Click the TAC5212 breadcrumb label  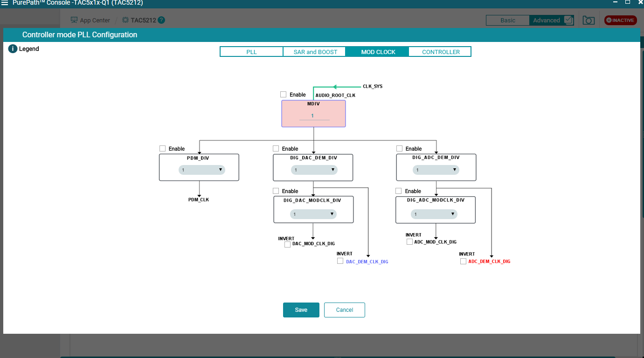pos(143,20)
